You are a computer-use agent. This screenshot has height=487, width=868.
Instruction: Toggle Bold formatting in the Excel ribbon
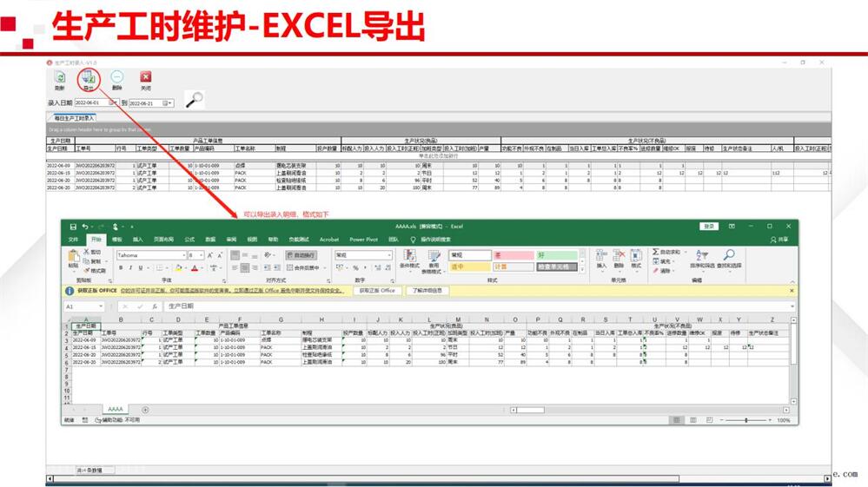pyautogui.click(x=121, y=268)
